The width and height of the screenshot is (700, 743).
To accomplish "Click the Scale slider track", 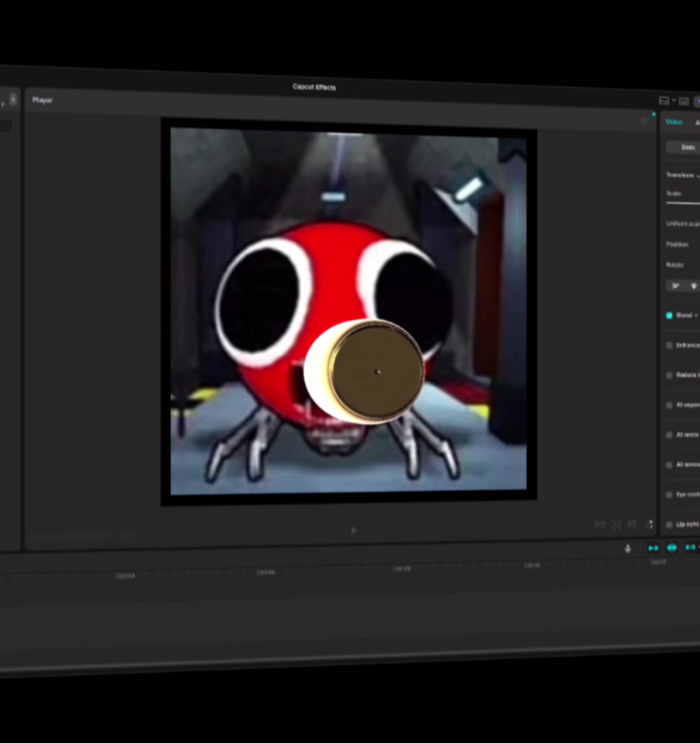I will pos(683,204).
